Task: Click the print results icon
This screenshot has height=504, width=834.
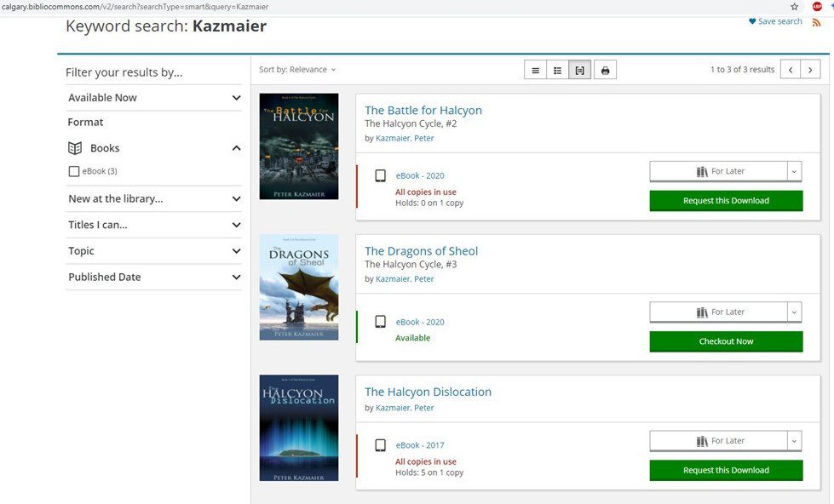Action: pyautogui.click(x=605, y=71)
